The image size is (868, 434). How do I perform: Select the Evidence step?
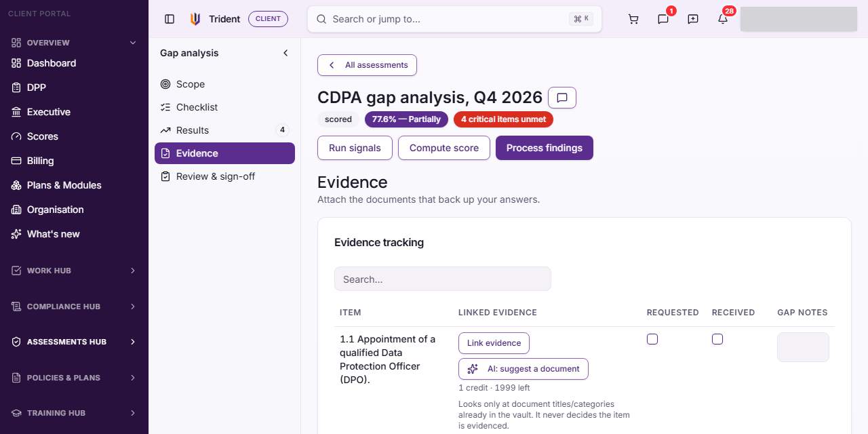tap(224, 153)
